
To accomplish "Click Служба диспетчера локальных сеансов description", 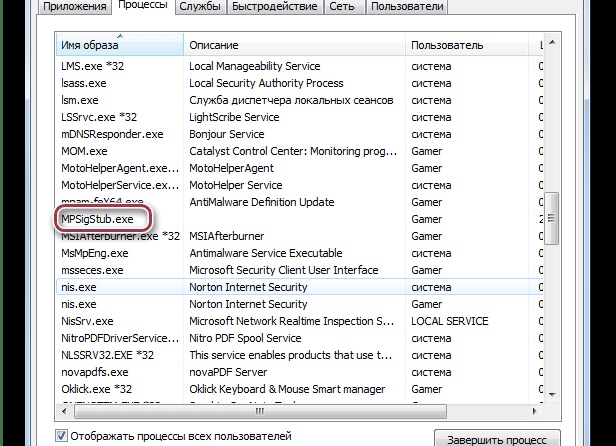I will (291, 100).
